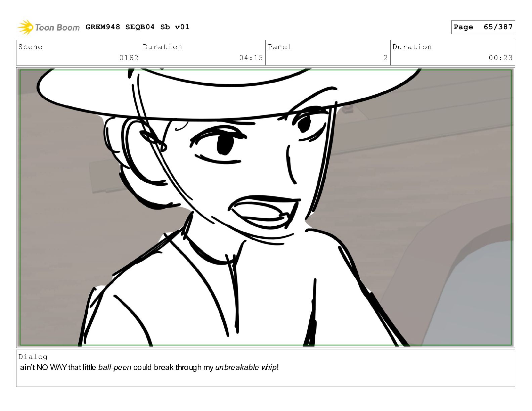Click the Dialog label
This screenshot has width=532, height=411.
click(x=33, y=357)
